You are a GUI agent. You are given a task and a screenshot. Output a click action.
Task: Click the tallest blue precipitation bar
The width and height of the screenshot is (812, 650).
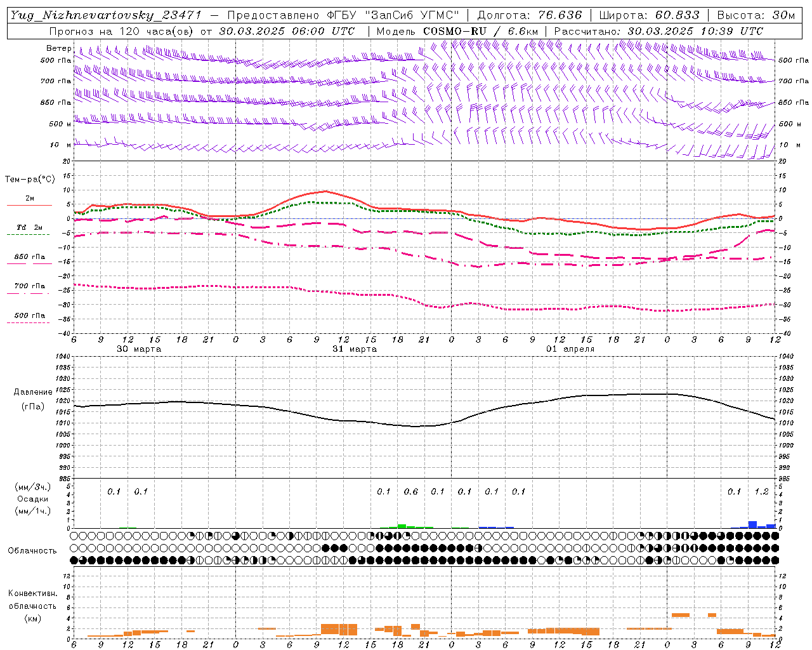tap(752, 524)
